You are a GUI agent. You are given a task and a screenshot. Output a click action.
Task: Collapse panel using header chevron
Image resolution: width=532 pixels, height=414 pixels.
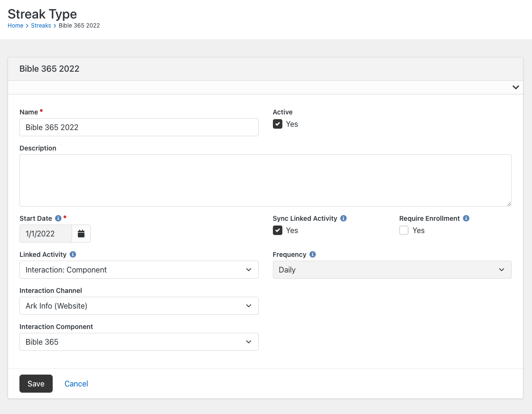tap(515, 87)
